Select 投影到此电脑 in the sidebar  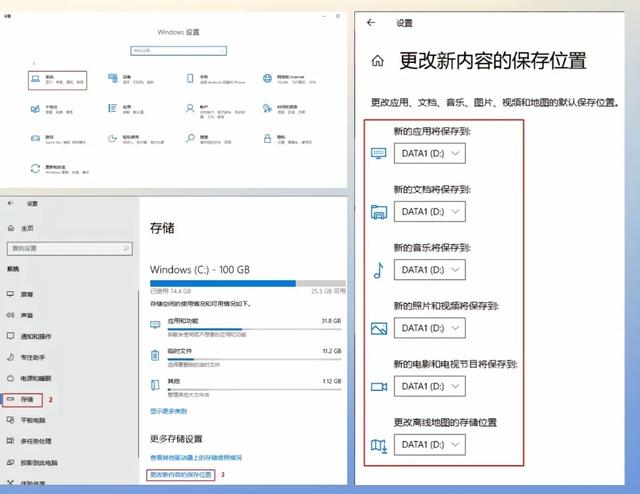(32, 463)
